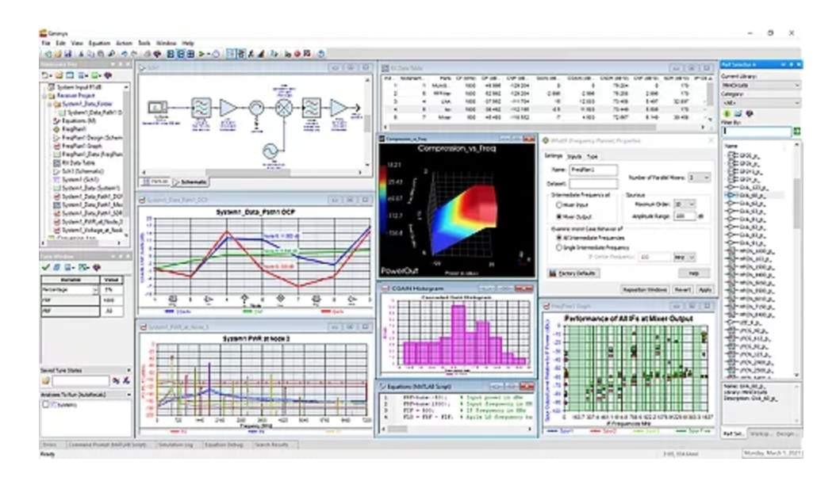836x504 pixels.
Task: Click the Factory Defaults button
Action: coord(573,273)
